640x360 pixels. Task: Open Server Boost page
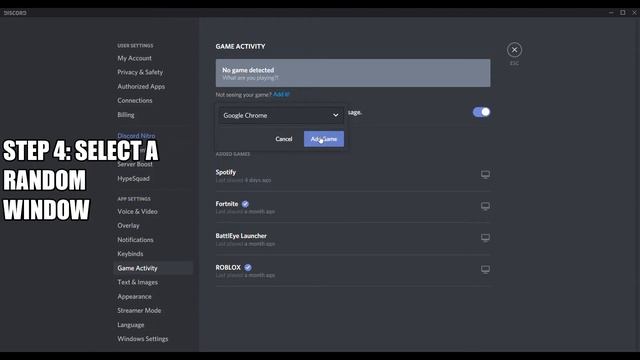click(x=135, y=164)
